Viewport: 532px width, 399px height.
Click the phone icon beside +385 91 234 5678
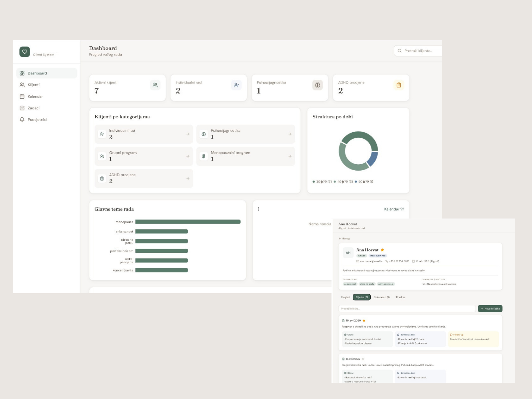387,261
